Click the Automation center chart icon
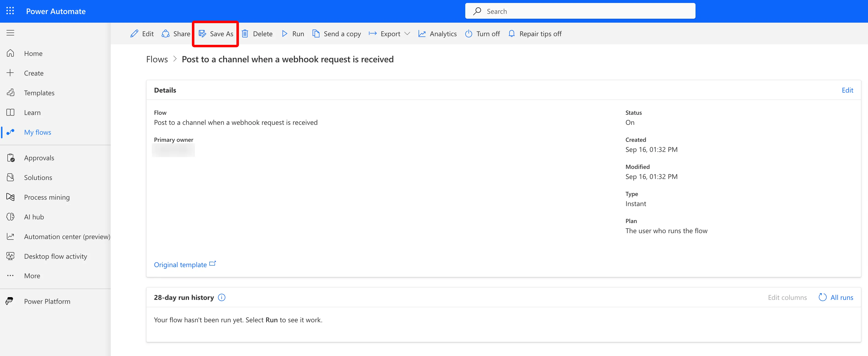This screenshot has height=356, width=868. [10, 236]
